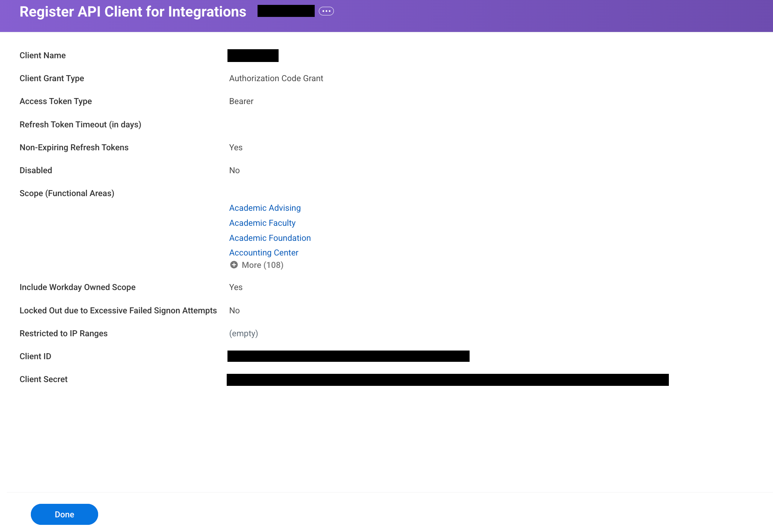This screenshot has height=532, width=773.
Task: Click the Disabled label
Action: coord(36,170)
